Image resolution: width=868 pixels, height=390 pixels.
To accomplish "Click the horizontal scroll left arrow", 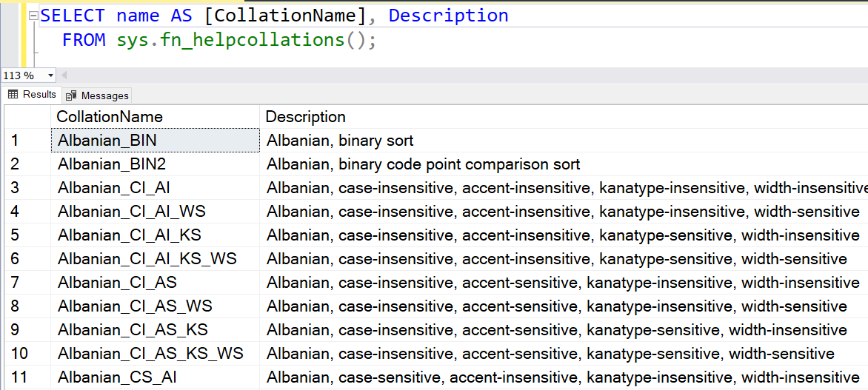I will click(x=64, y=75).
